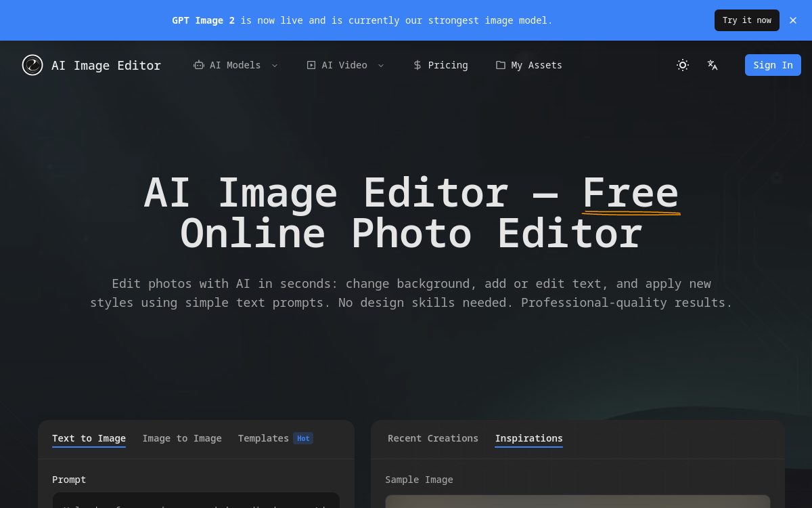Dismiss the GPT Image 2 announcement banner

click(793, 20)
